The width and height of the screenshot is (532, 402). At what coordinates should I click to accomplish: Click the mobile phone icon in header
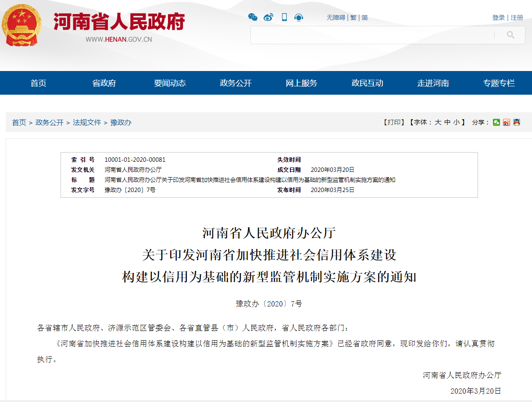coord(284,17)
